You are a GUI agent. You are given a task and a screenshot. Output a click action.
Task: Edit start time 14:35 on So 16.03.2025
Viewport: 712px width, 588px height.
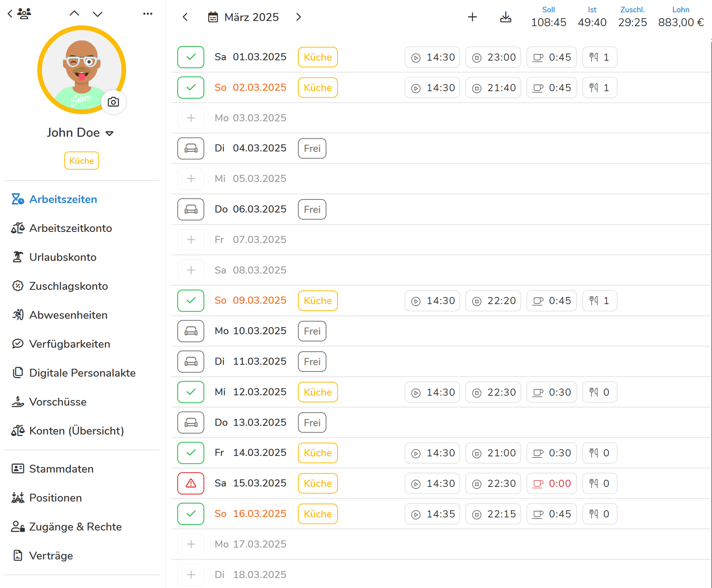(432, 514)
